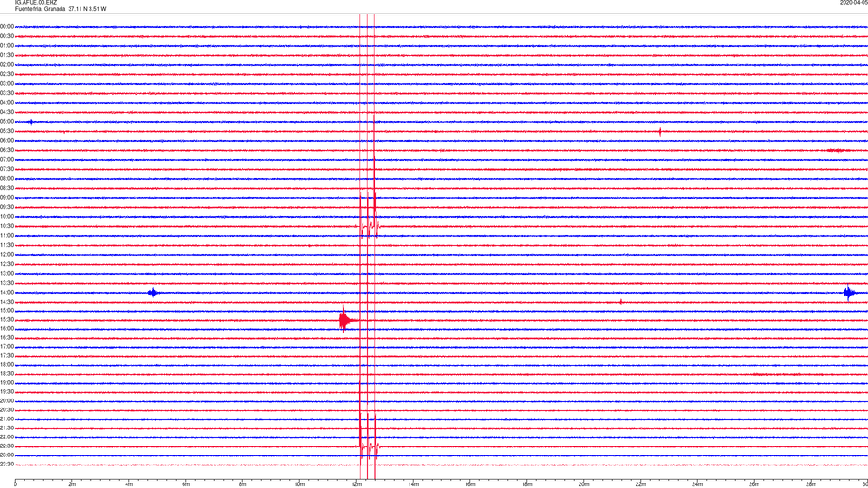Screen dimensions: 868x488
Task: Select the 08:00 time label
Action: tap(6, 178)
